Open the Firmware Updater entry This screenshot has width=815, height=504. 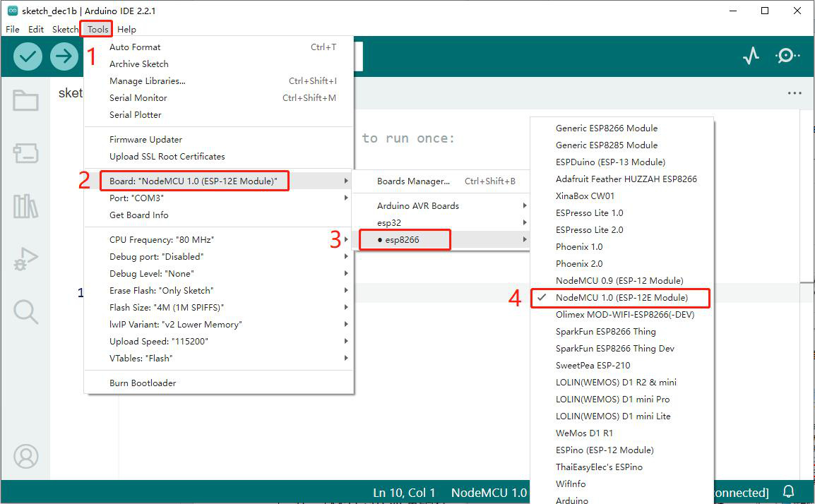219,139
